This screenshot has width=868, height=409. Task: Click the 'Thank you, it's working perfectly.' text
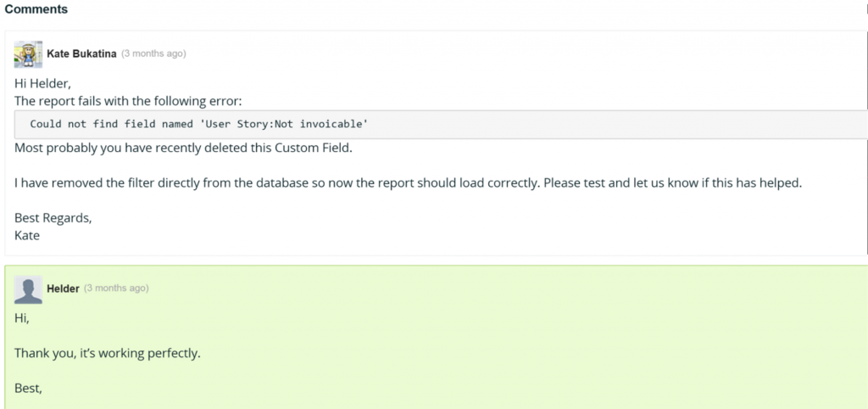(x=108, y=353)
